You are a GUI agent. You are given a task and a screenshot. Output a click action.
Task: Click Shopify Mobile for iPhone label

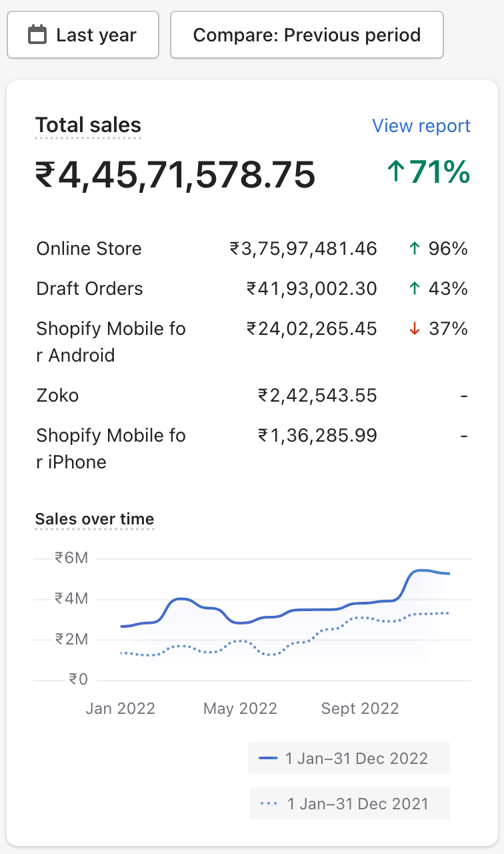point(111,448)
